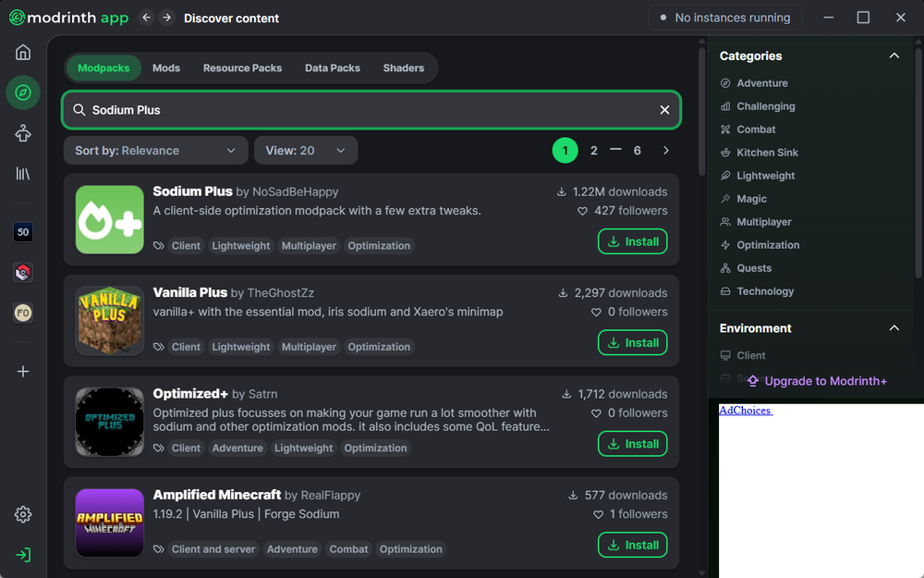
Task: Open the pokeball instance icon
Action: coord(22,273)
